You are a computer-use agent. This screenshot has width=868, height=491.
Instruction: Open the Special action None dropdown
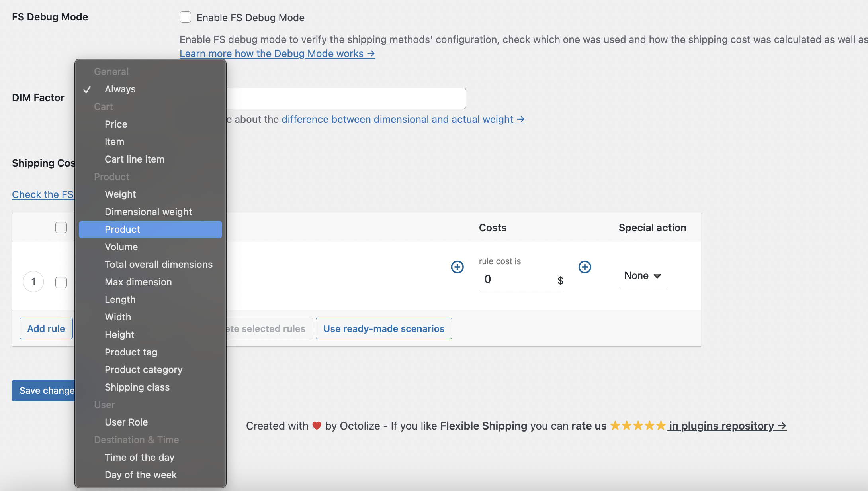pyautogui.click(x=641, y=275)
